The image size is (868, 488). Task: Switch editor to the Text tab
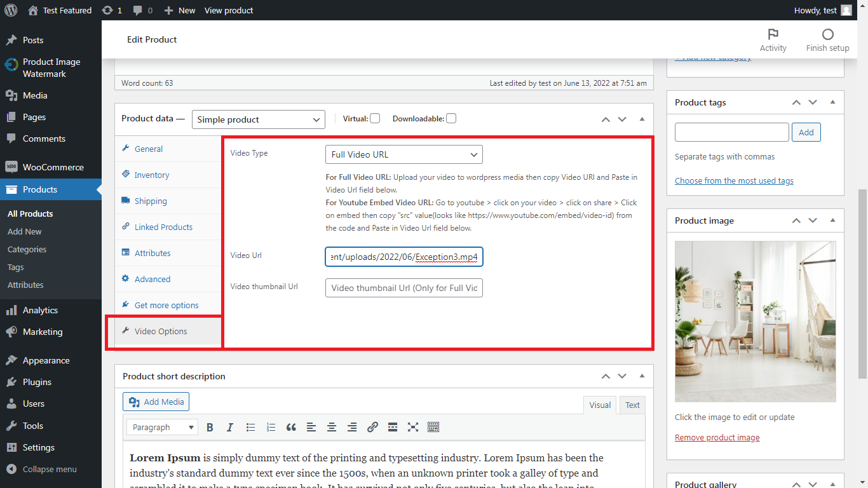pyautogui.click(x=632, y=405)
